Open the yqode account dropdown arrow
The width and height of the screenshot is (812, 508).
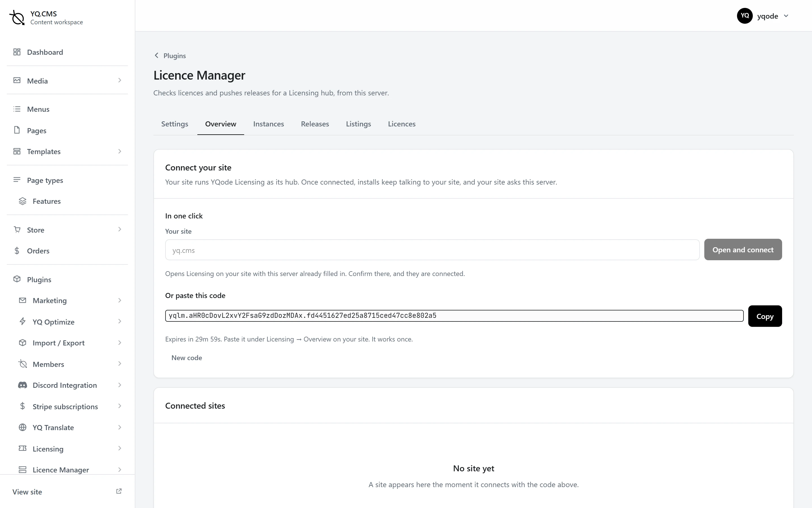point(786,16)
